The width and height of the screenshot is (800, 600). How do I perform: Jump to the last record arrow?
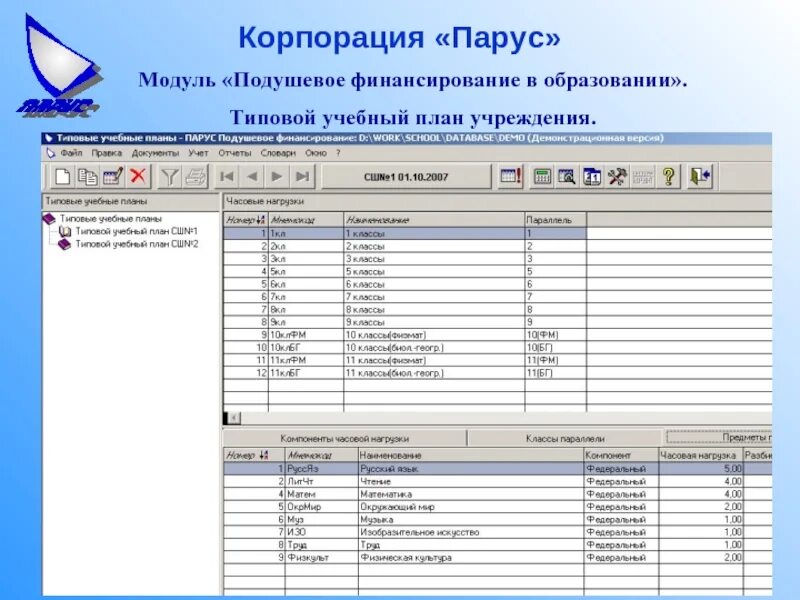(x=303, y=177)
